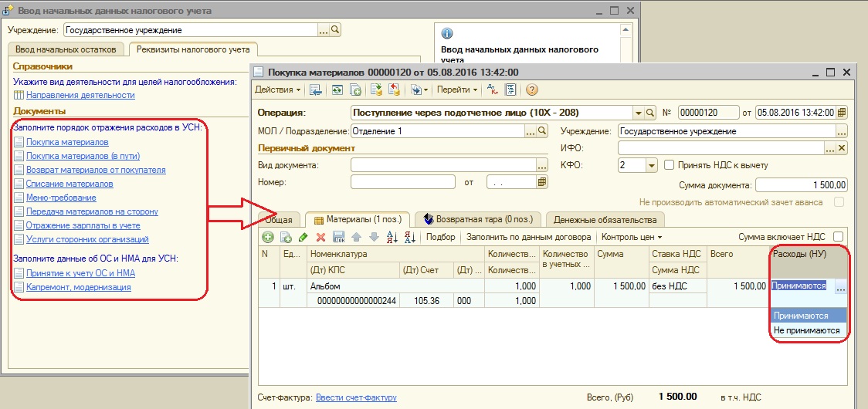Image resolution: width=868 pixels, height=409 pixels.
Task: Open the Контроль цен dropdown
Action: [632, 237]
